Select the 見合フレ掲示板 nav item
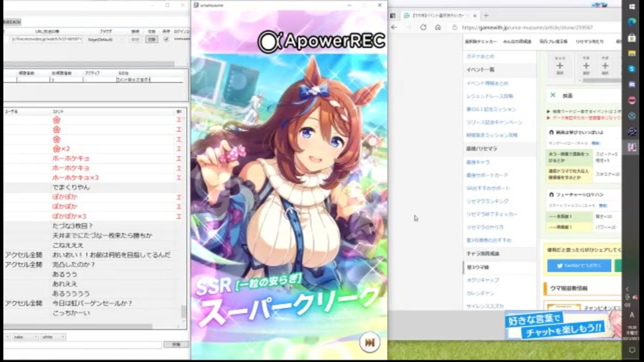Viewport: 644px width, 362px height. pyautogui.click(x=553, y=42)
